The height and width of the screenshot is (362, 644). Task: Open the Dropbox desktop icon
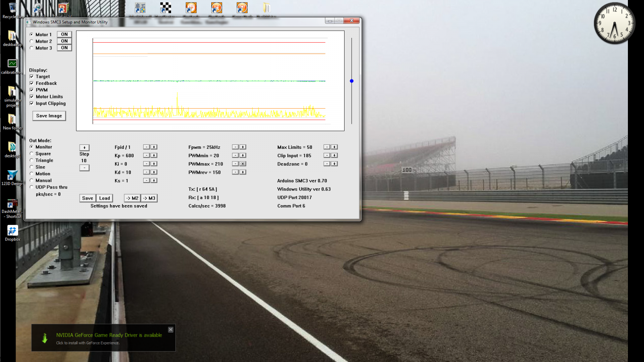tap(12, 233)
